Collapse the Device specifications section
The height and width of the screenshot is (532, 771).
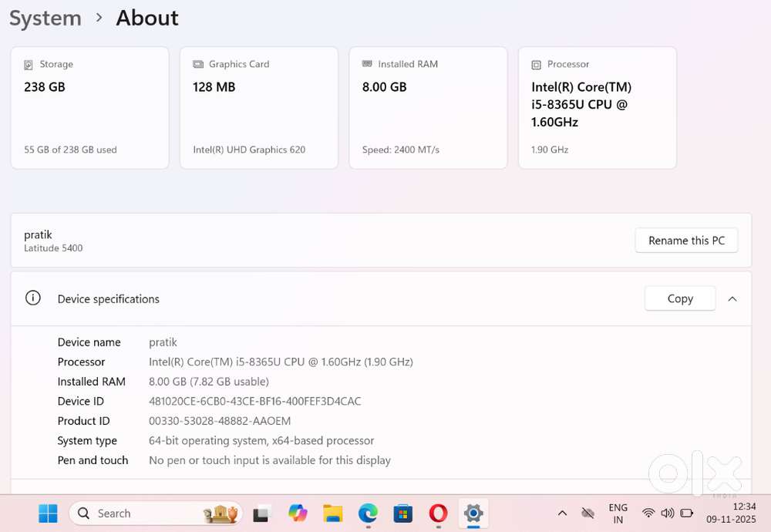[732, 298]
